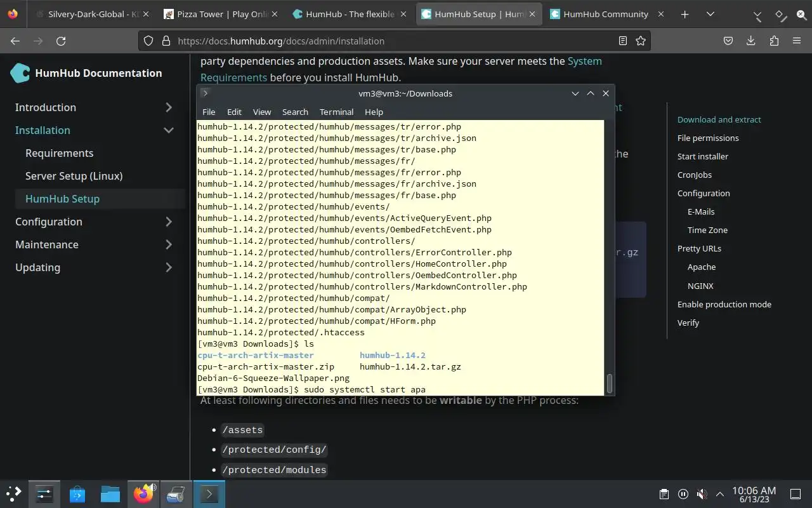This screenshot has height=508, width=812.
Task: Bookmark this page with the star icon
Action: pos(641,41)
